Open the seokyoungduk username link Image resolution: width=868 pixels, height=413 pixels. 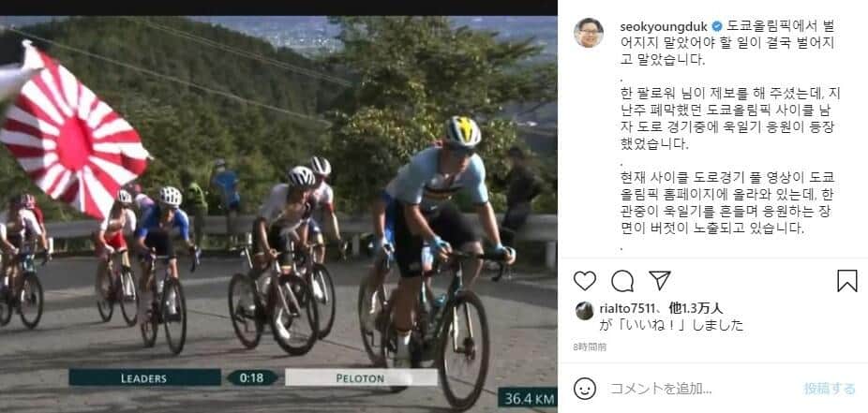[665, 26]
